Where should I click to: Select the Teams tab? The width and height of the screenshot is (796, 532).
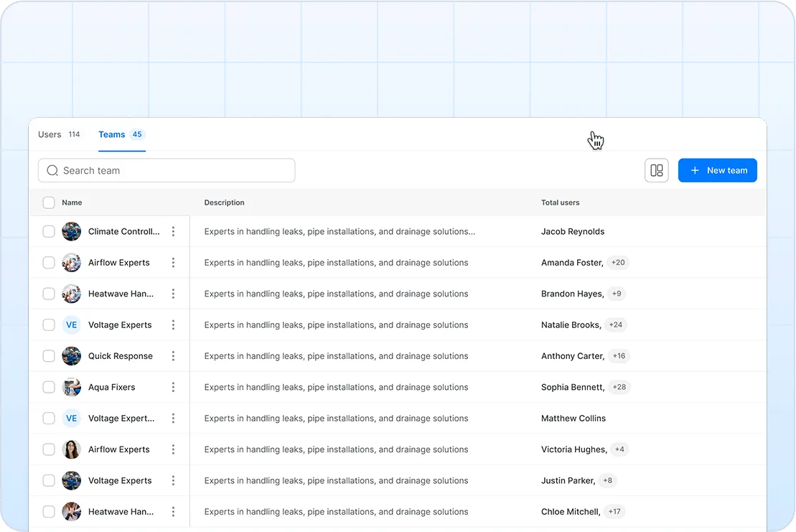[x=122, y=134]
